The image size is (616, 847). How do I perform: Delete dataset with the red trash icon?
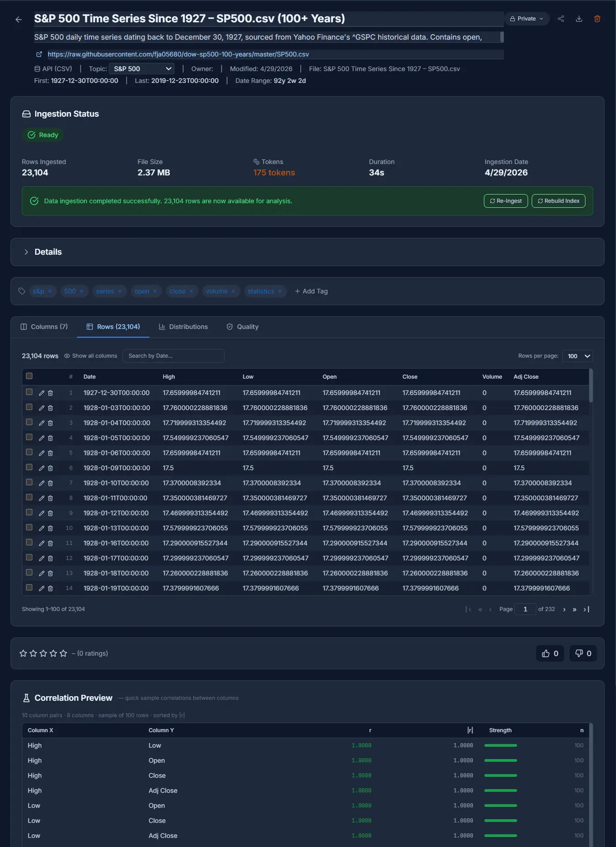(597, 19)
